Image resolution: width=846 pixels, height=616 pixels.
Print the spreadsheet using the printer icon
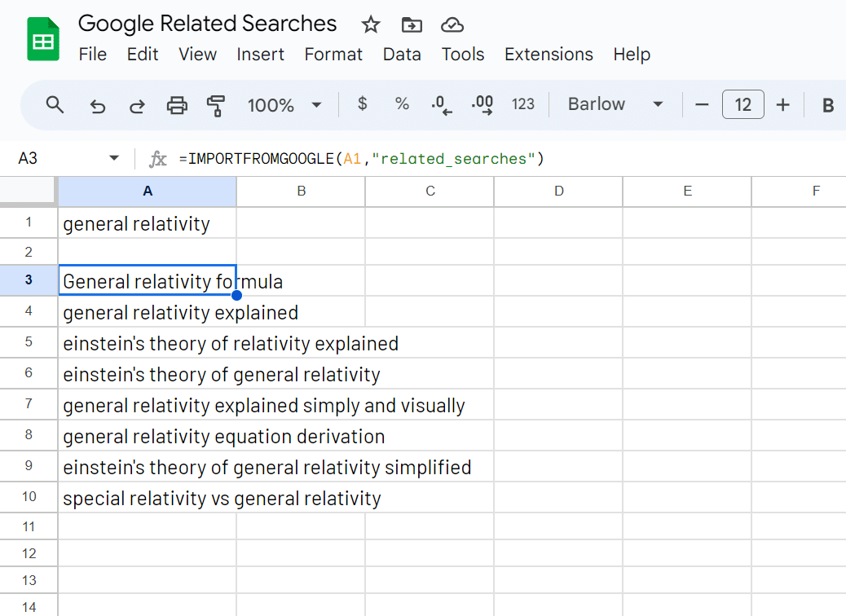tap(177, 105)
